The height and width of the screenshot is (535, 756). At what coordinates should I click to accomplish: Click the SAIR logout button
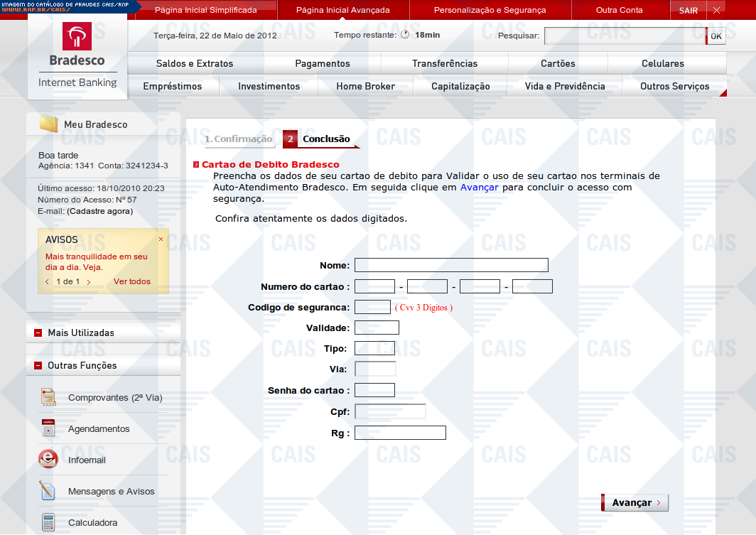pos(688,11)
